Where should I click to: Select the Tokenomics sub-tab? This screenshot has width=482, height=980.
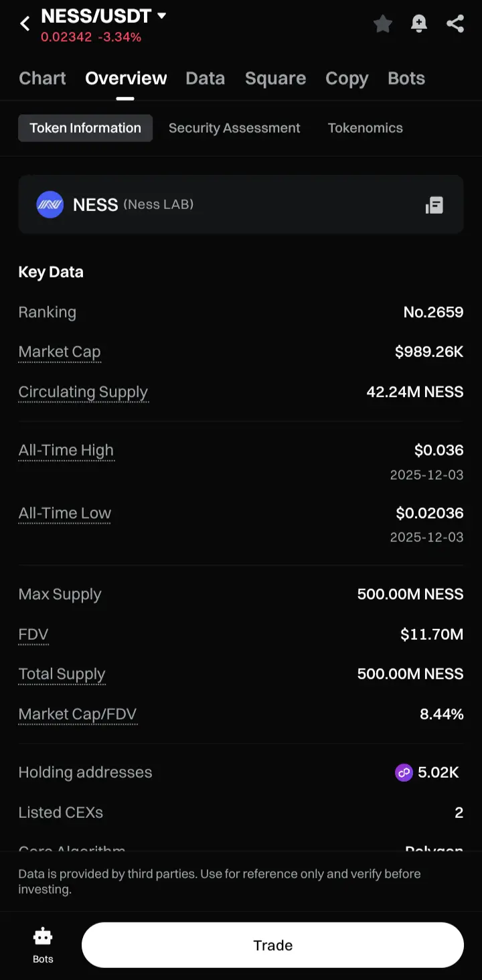click(x=365, y=128)
